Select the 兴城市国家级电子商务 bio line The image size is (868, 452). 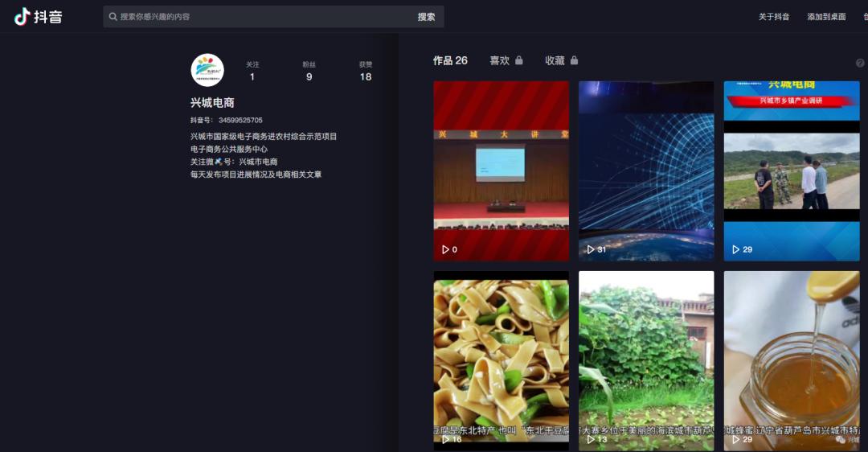(x=264, y=136)
